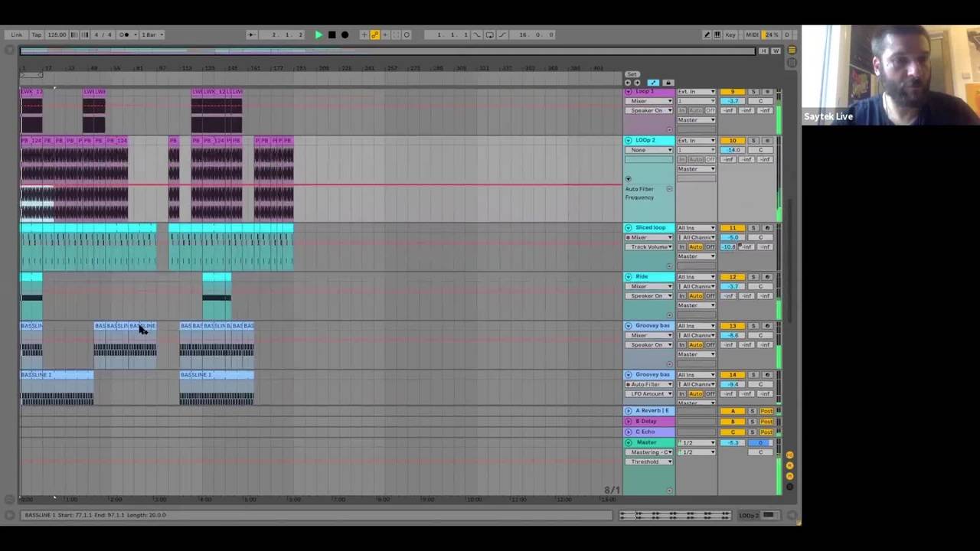This screenshot has height=551, width=980.
Task: Toggle the blue Lock Envelopes icon
Action: click(x=653, y=83)
